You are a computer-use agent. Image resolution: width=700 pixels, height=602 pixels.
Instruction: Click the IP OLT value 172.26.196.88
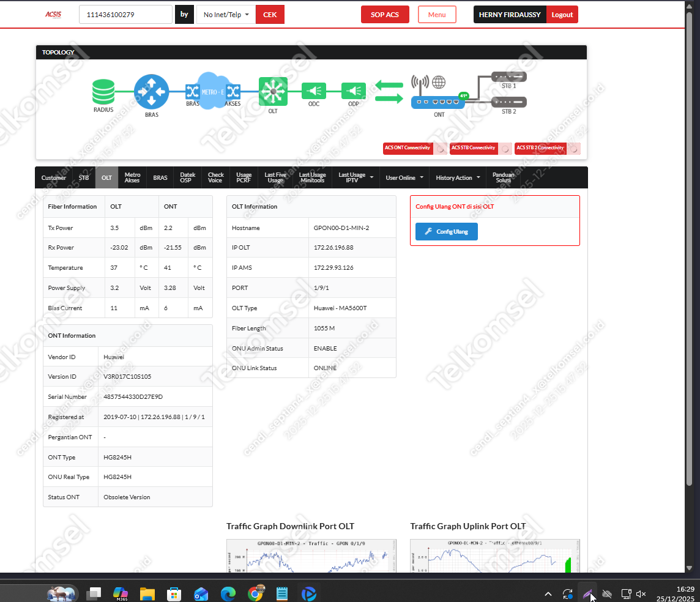[x=333, y=248]
